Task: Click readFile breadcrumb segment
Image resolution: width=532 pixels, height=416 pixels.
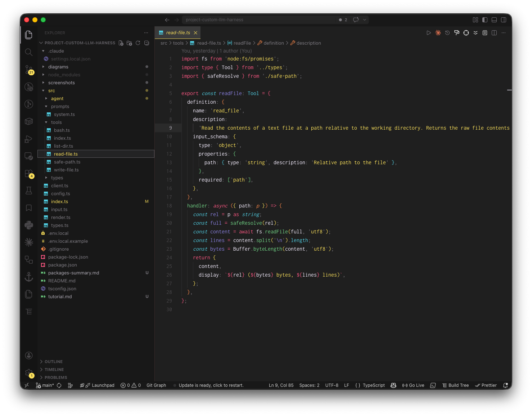Action: click(x=239, y=43)
